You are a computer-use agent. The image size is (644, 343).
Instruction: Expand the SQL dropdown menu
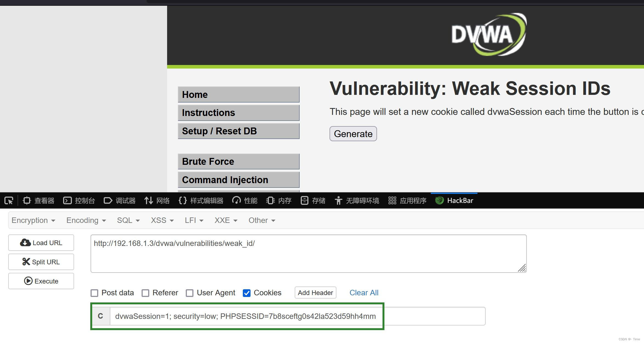click(x=128, y=220)
